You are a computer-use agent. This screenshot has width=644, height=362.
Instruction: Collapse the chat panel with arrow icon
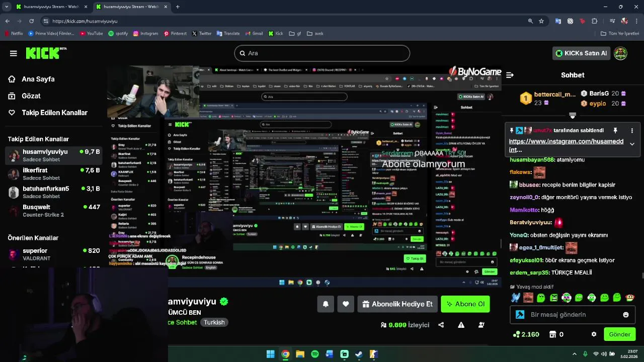(510, 75)
